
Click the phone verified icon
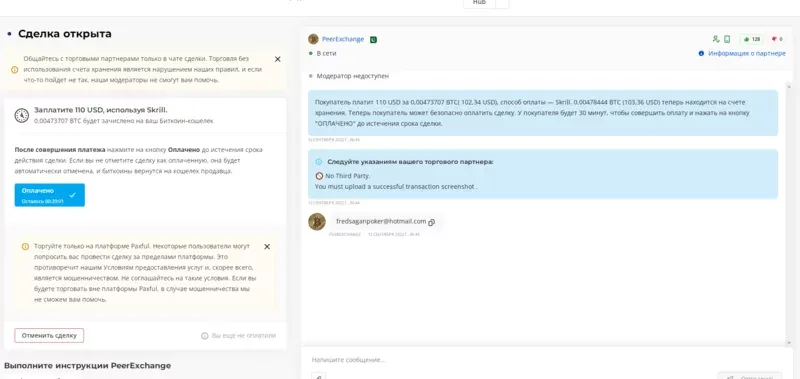click(727, 39)
